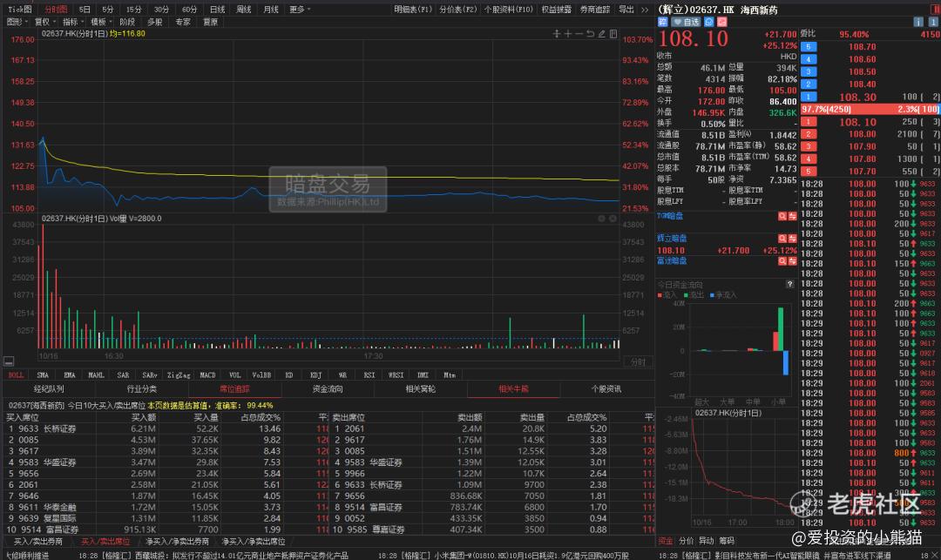Click the blue 碎 icon under the stock name

click(662, 22)
